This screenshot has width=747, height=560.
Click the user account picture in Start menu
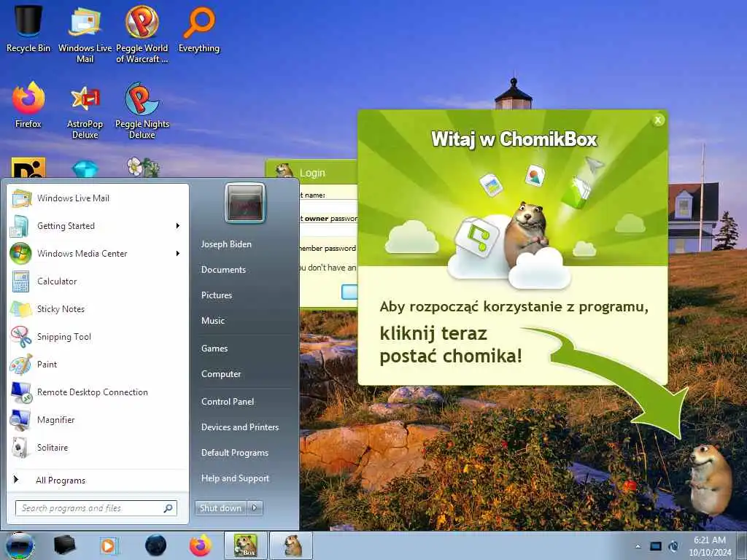tap(245, 203)
